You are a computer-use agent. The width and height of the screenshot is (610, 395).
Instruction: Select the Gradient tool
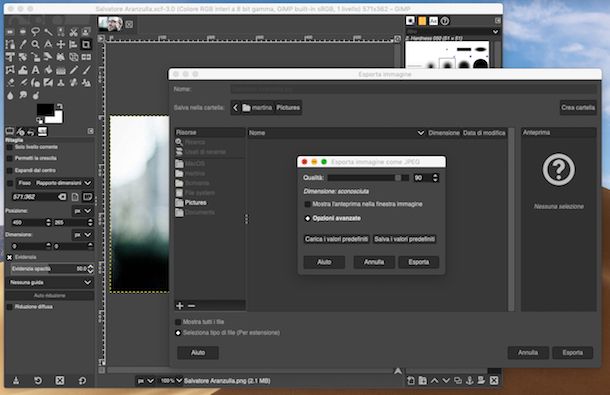[61, 70]
